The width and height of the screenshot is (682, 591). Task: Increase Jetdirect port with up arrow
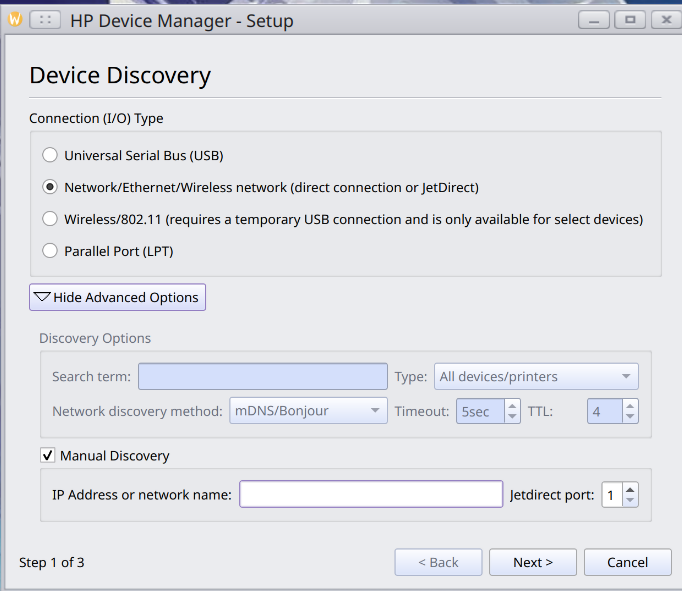click(x=630, y=489)
